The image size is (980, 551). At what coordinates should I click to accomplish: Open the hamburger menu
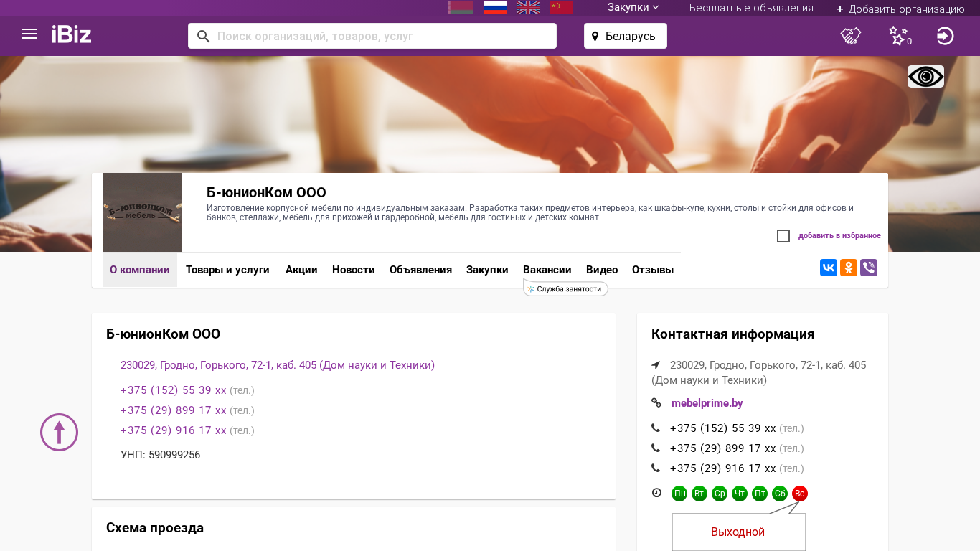29,34
